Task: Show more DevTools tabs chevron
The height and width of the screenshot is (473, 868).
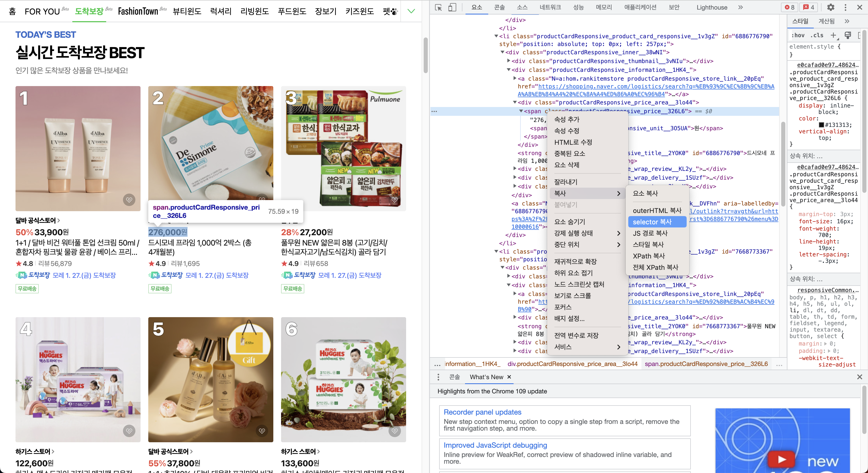Action: click(x=740, y=7)
